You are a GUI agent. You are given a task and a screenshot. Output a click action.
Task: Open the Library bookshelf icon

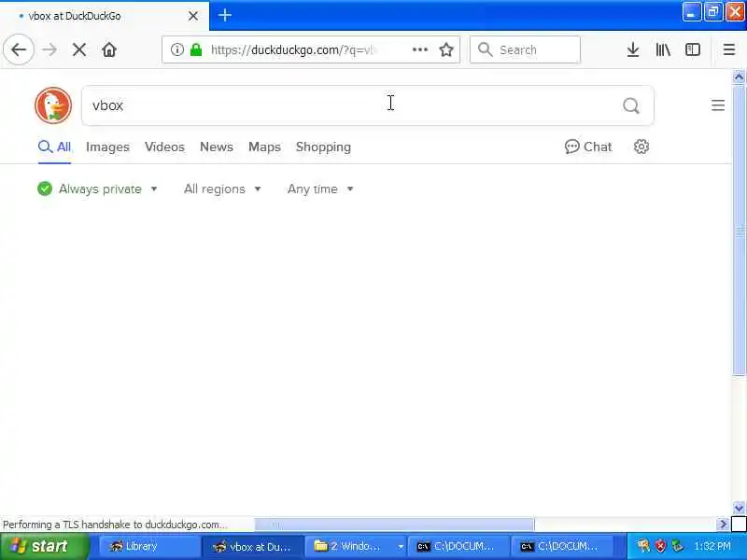tap(663, 49)
